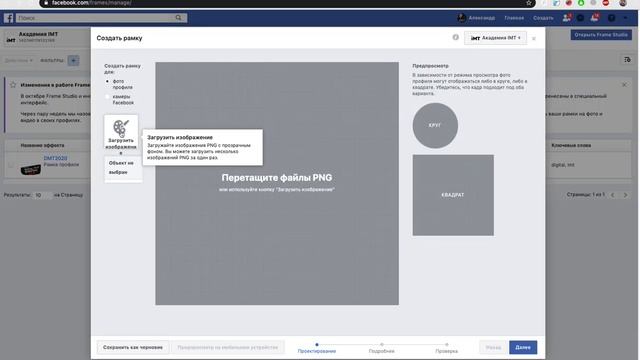This screenshot has height=360, width=640.
Task: Open the notifications bell icon
Action: click(595, 18)
